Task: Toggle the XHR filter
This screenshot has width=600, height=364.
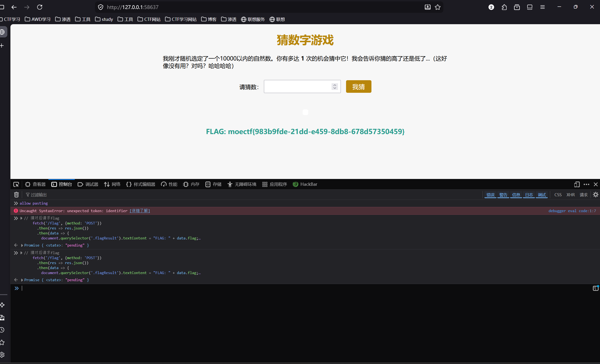Action: 571,195
